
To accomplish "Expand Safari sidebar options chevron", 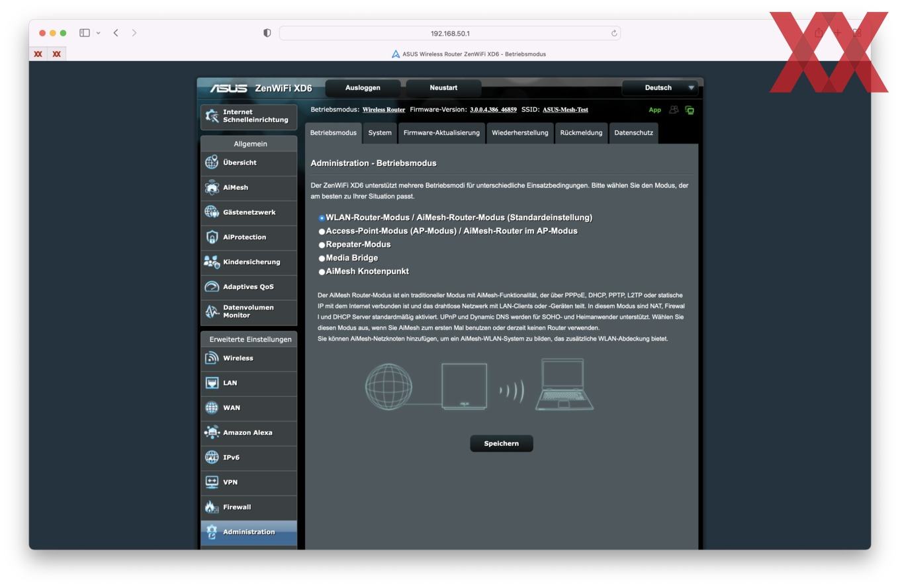I will click(x=99, y=32).
